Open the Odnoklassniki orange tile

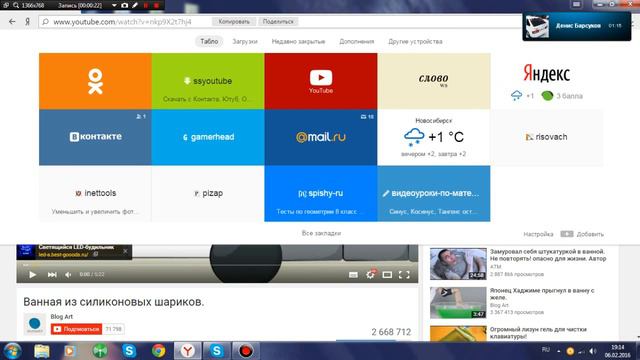point(95,81)
